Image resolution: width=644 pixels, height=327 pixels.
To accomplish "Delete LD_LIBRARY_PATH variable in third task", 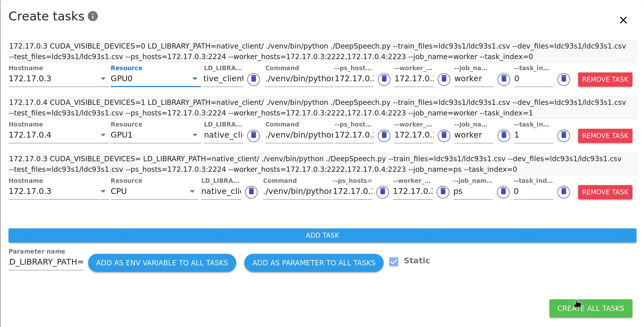I will [251, 192].
